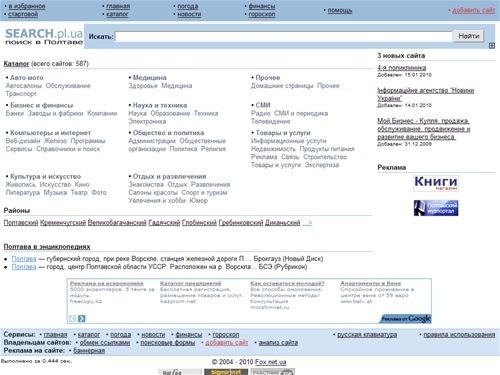Open Інформаційне агентство Новини України link
This screenshot has width=500, height=375.
pos(426,94)
